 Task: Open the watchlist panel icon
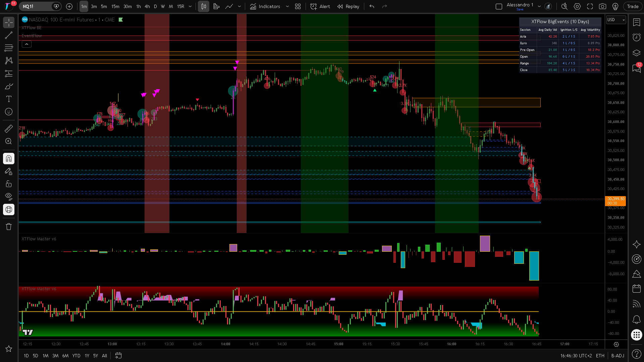[x=636, y=22]
